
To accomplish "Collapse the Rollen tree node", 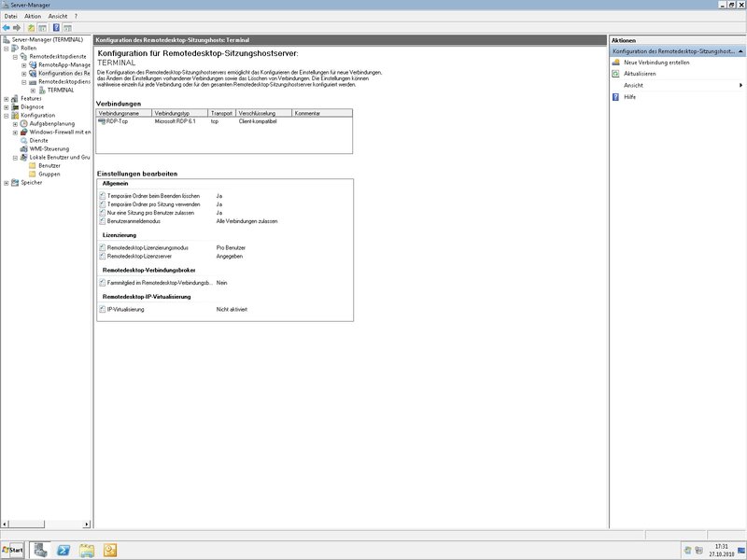I will pos(7,49).
